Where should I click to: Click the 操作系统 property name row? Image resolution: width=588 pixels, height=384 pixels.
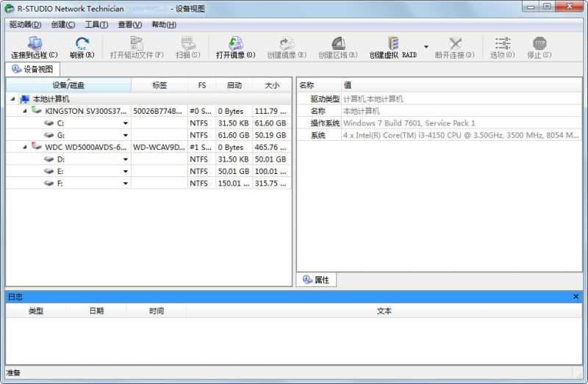pos(325,123)
